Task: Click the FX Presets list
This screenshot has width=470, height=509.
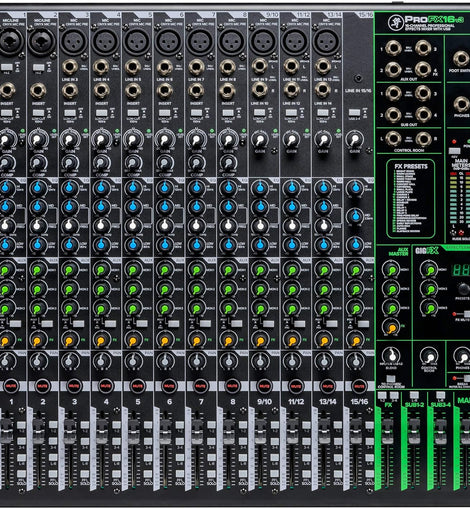Action: [410, 199]
